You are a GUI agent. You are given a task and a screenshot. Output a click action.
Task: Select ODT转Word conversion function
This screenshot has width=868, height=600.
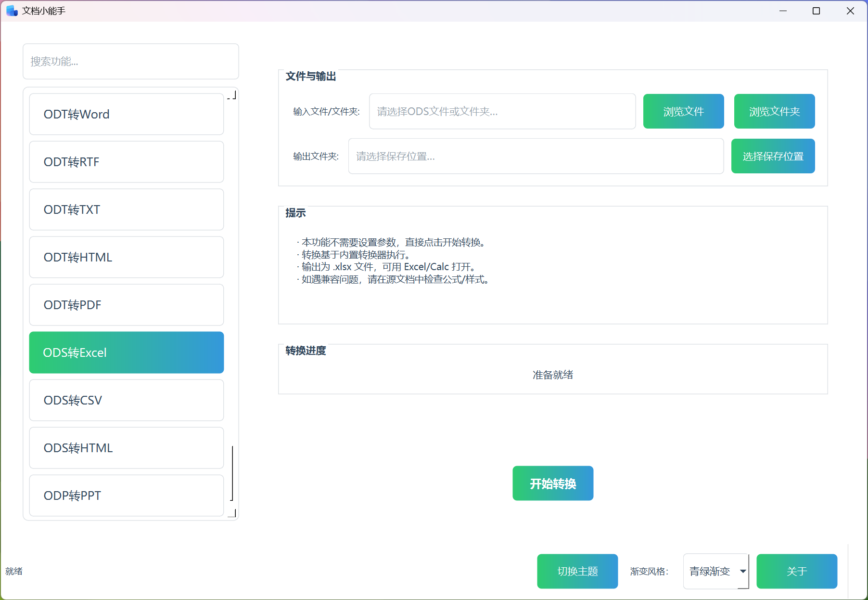pos(126,114)
